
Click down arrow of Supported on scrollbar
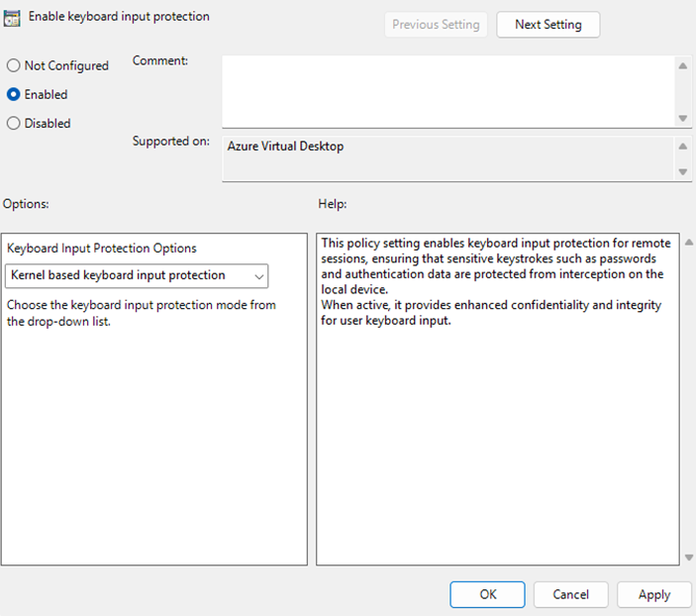click(682, 171)
